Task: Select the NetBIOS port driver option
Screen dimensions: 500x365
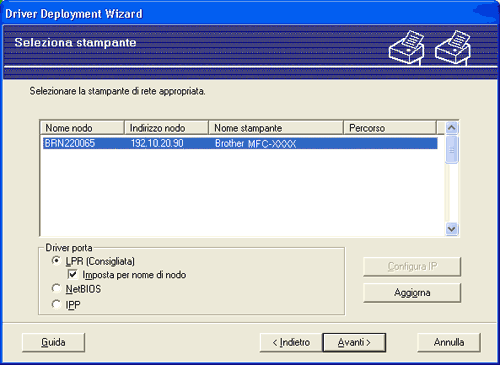Action: tap(56, 288)
